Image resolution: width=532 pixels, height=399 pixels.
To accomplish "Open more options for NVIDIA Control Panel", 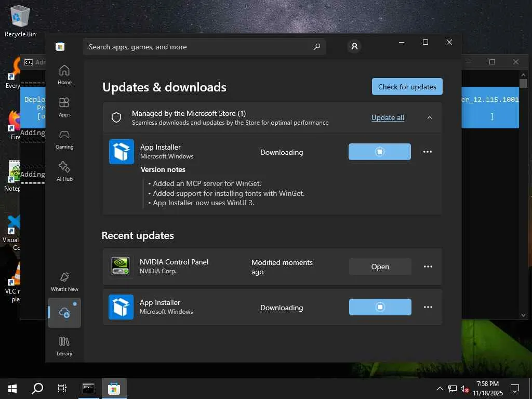I will pyautogui.click(x=428, y=267).
